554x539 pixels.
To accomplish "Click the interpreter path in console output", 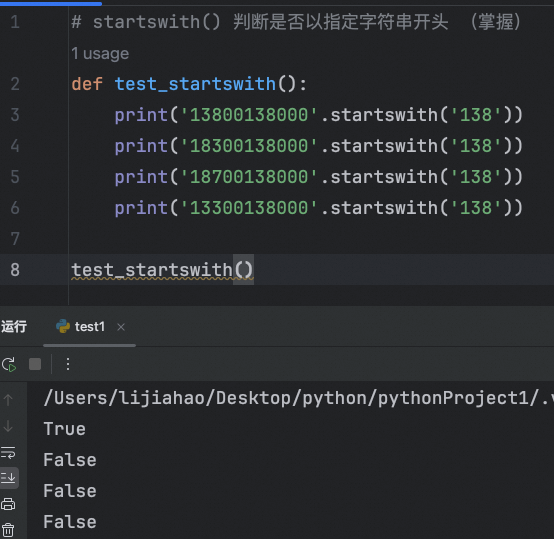I will 299,398.
